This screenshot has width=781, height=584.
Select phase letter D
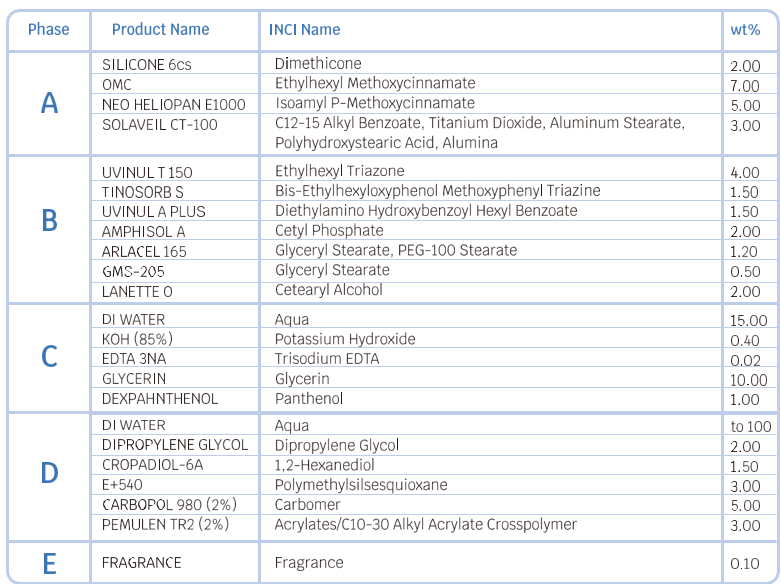tap(49, 472)
